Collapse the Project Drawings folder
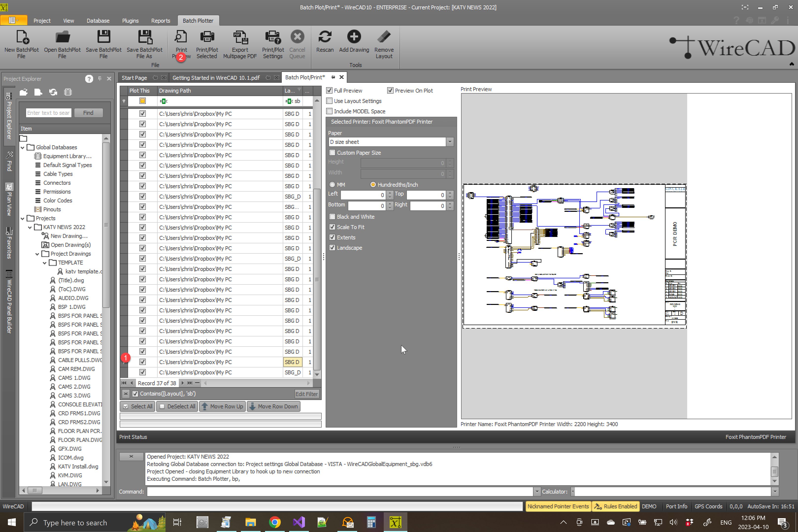 (x=37, y=254)
